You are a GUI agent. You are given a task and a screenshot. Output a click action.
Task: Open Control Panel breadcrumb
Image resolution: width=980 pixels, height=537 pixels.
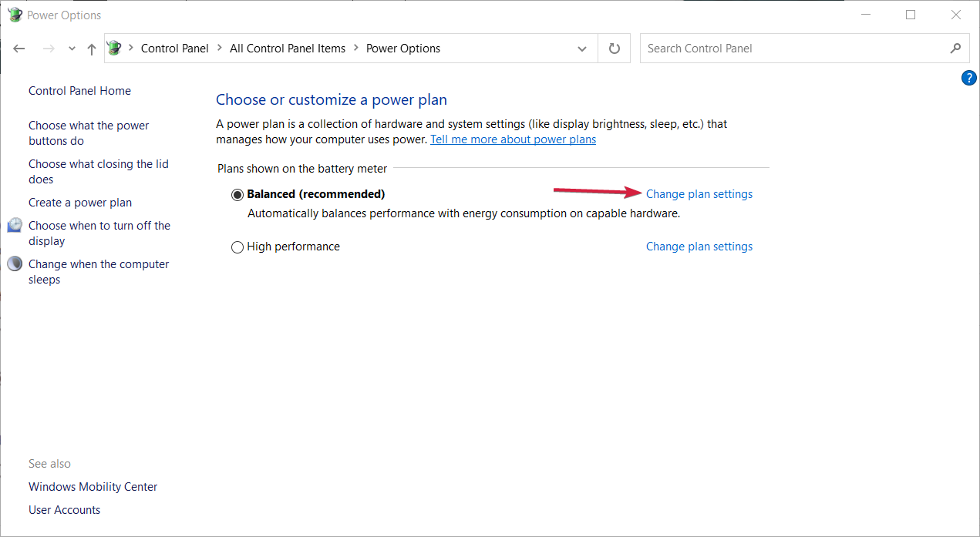click(x=175, y=49)
